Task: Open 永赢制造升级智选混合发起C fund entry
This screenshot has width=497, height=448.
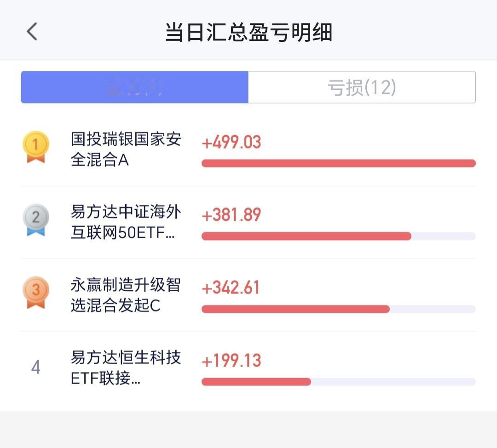Action: coord(126,295)
